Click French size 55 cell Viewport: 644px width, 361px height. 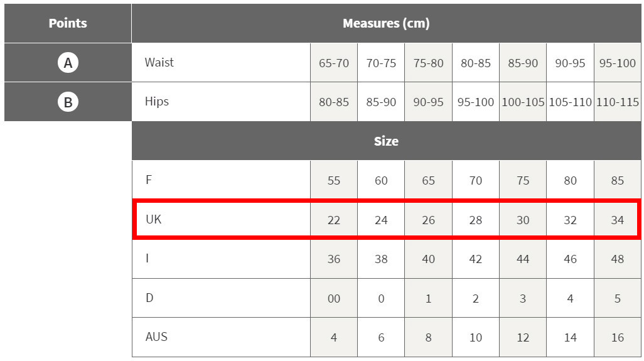tap(334, 180)
